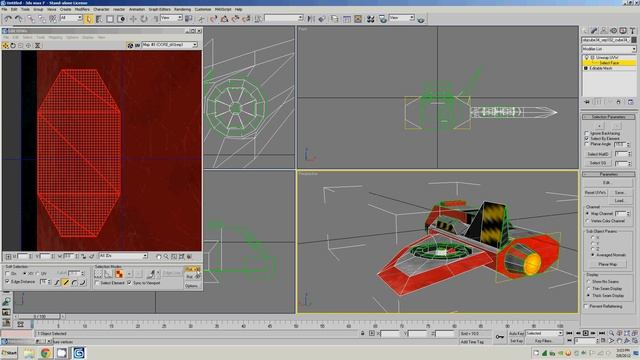The width and height of the screenshot is (640, 360).
Task: Choose Show No Seams radio button
Action: [x=588, y=282]
